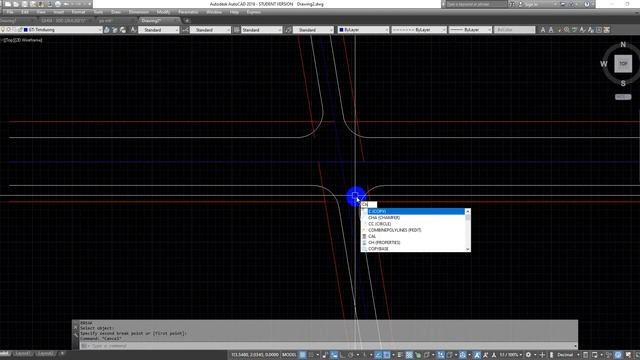The height and width of the screenshot is (360, 640).
Task: Click the MODEL space button in status bar
Action: (289, 355)
